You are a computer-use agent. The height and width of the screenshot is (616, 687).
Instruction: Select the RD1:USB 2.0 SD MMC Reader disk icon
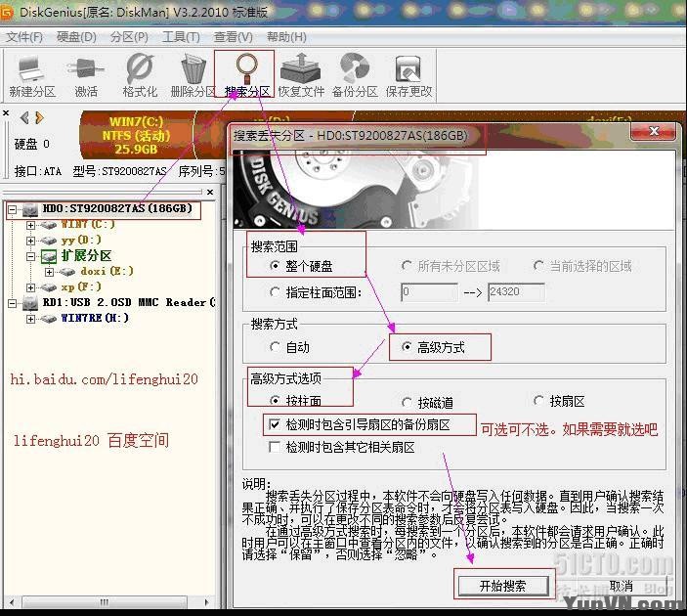click(30, 302)
